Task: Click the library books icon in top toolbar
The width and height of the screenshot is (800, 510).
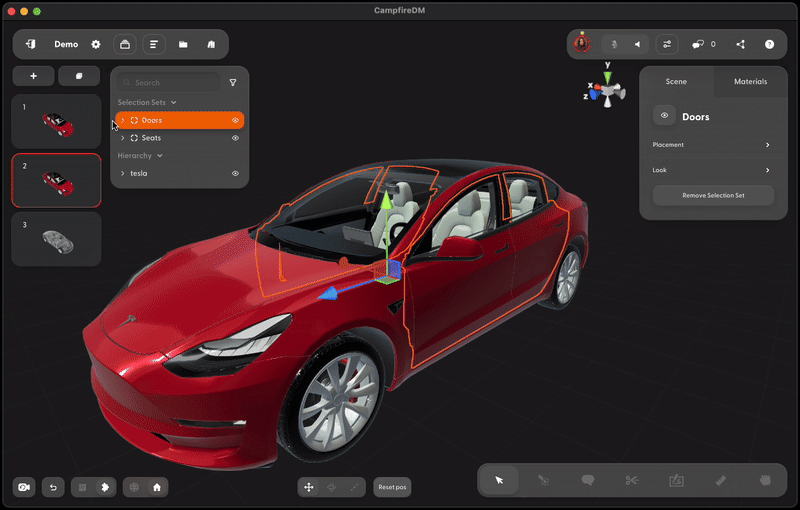Action: tap(211, 44)
